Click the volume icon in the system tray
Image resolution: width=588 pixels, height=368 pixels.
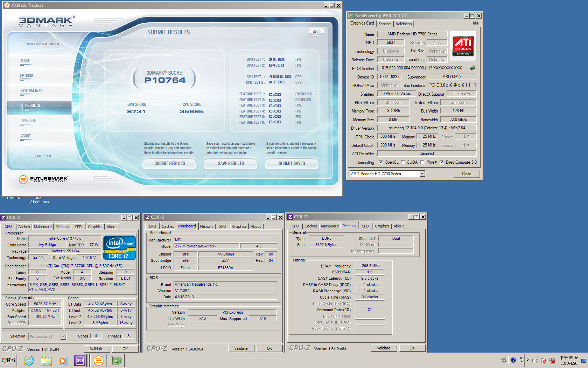(x=535, y=360)
